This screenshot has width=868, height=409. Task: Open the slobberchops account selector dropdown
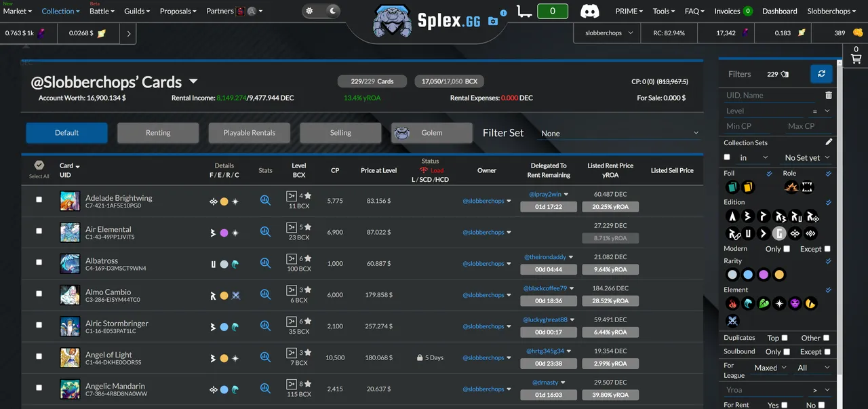coord(606,33)
